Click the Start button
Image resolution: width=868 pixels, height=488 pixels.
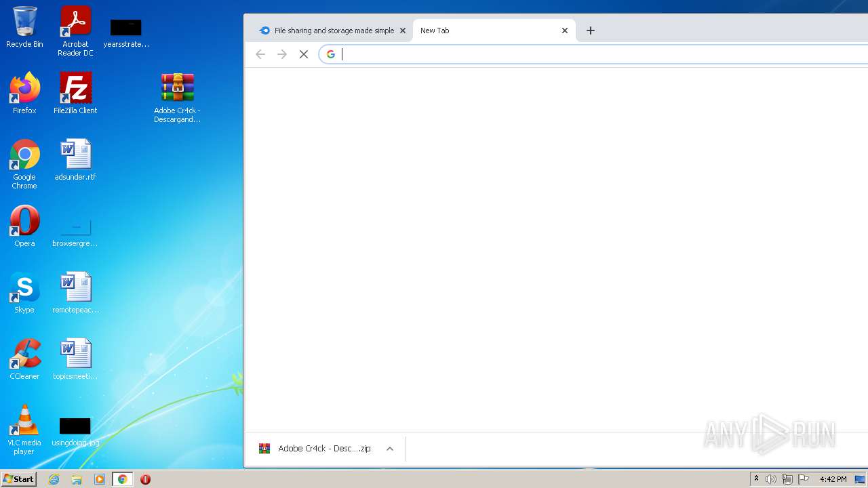click(18, 479)
